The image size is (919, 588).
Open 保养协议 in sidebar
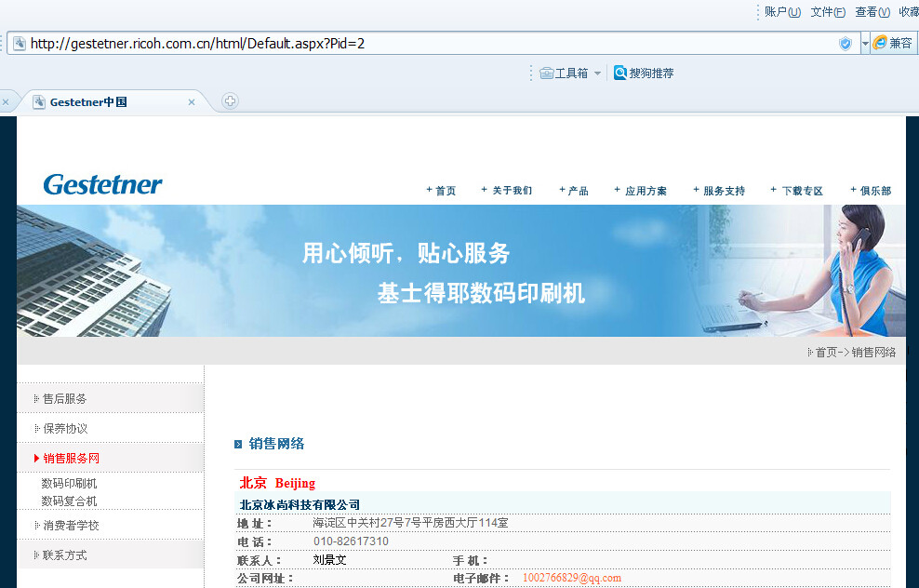coord(65,429)
